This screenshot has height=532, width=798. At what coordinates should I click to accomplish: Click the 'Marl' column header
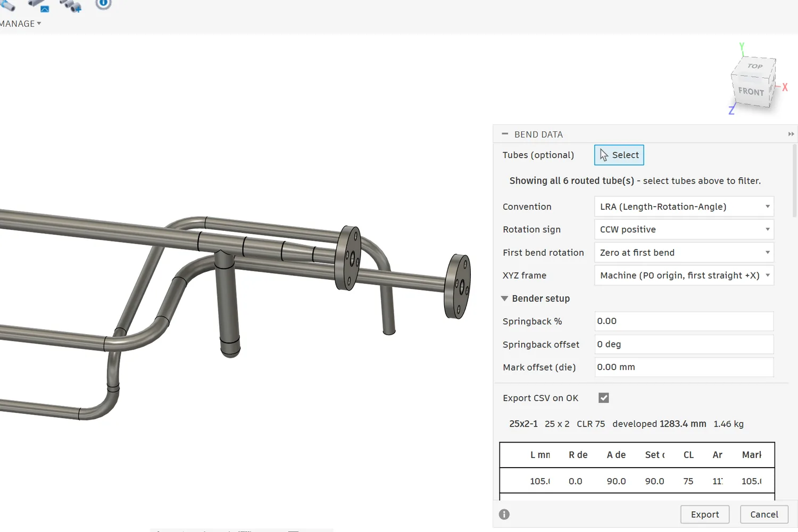[752, 455]
